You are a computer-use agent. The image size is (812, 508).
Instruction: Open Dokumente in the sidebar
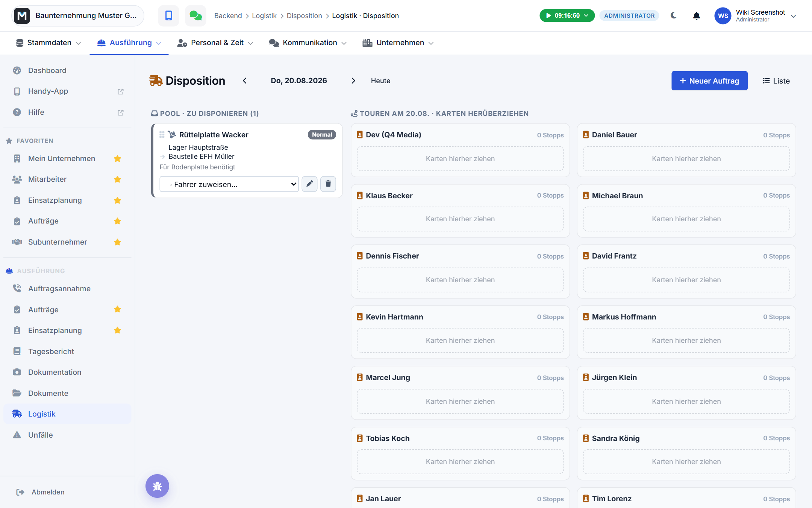(x=67, y=393)
